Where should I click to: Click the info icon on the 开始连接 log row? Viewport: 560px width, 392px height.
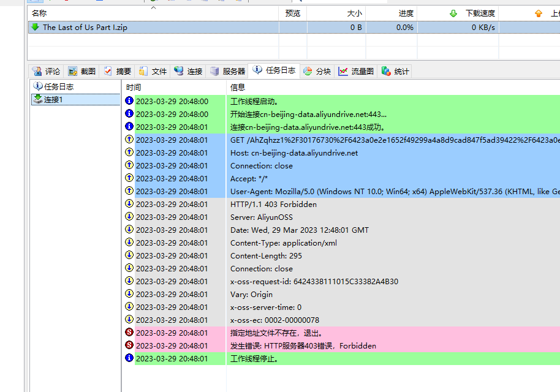point(129,113)
